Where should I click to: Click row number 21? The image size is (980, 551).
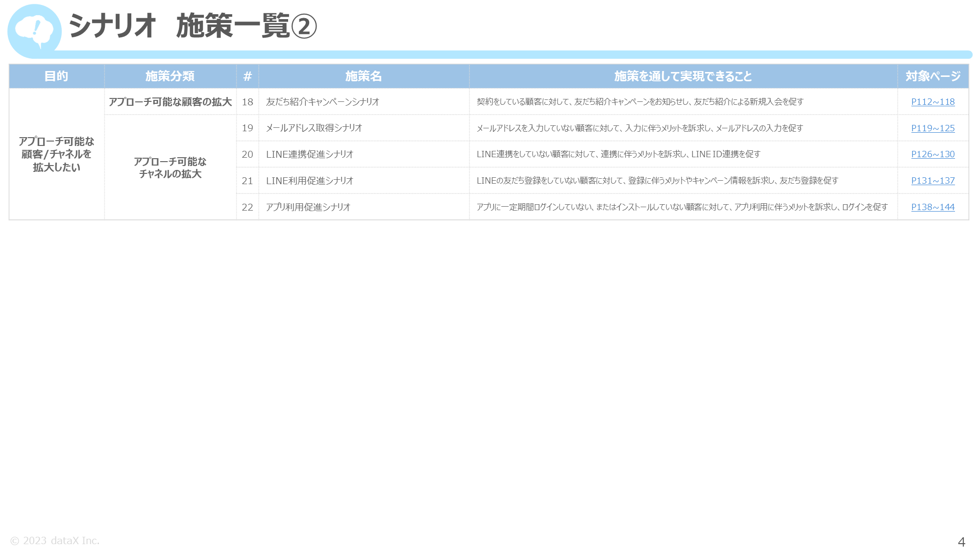(x=247, y=181)
